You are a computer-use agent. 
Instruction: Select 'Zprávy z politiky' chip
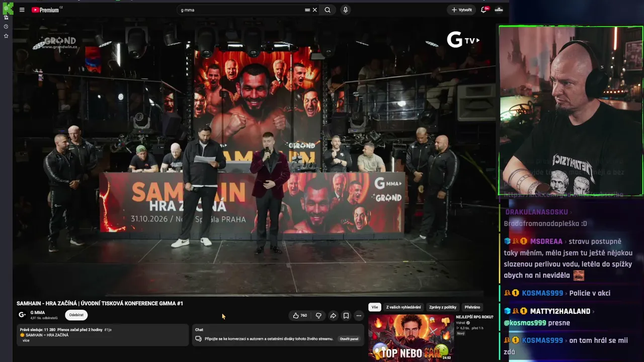pos(443,307)
